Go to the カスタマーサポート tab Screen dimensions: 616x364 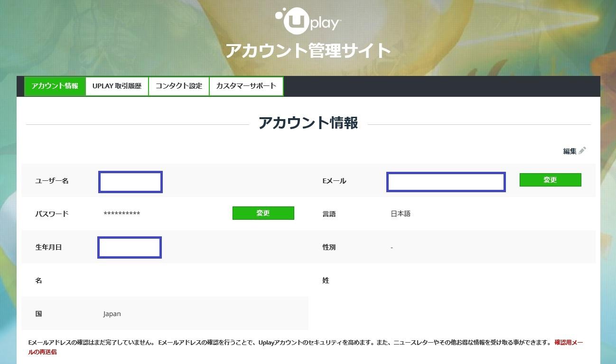point(246,86)
